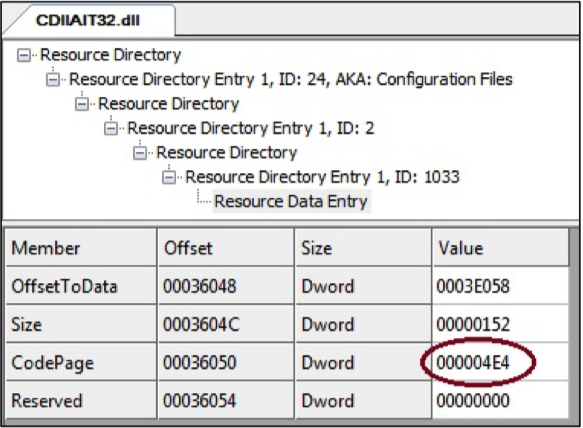This screenshot has height=428, width=583.
Task: Click the offset cell 00036048
Action: 226,286
